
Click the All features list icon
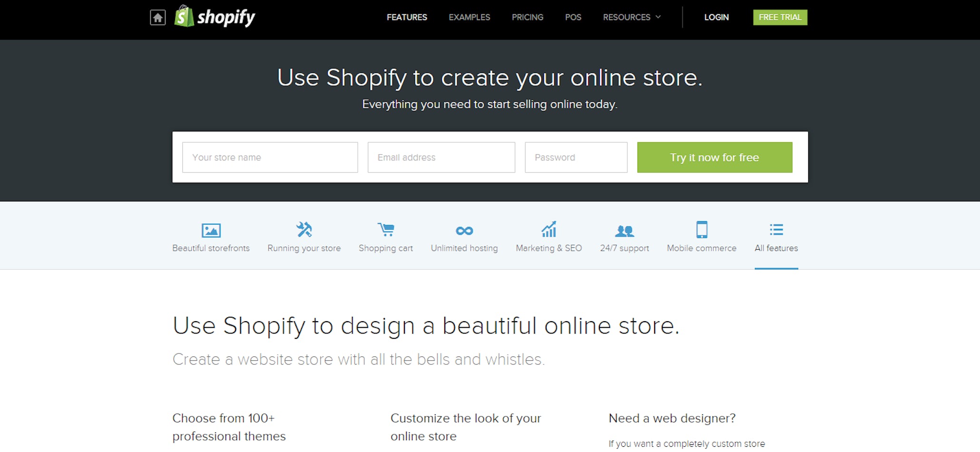coord(776,230)
